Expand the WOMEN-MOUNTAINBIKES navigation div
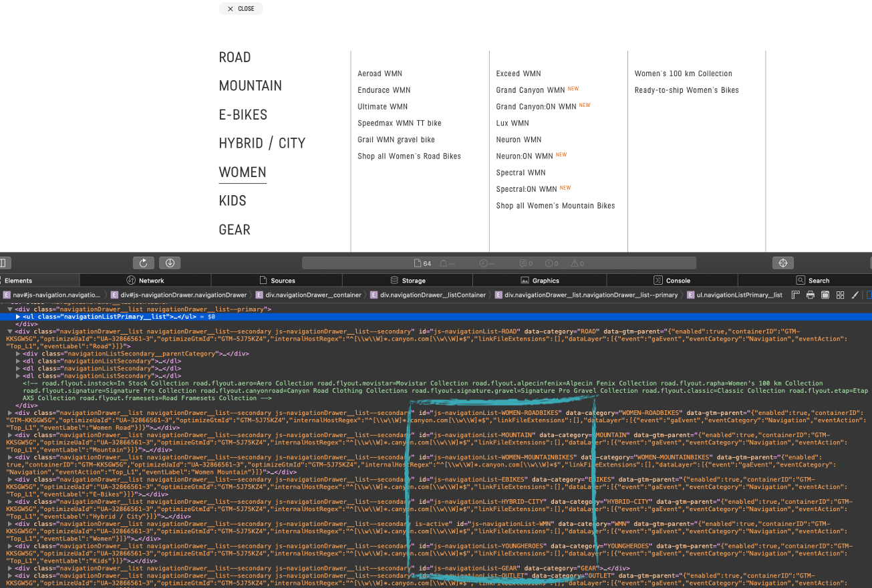Viewport: 872px width, 588px height. (10, 457)
